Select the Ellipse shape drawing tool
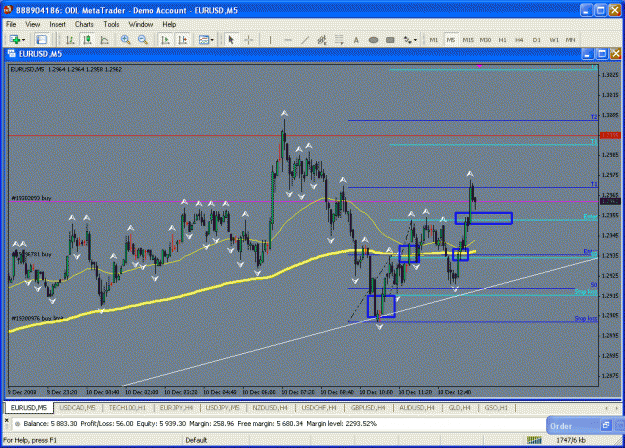This screenshot has height=448, width=625. (373, 39)
